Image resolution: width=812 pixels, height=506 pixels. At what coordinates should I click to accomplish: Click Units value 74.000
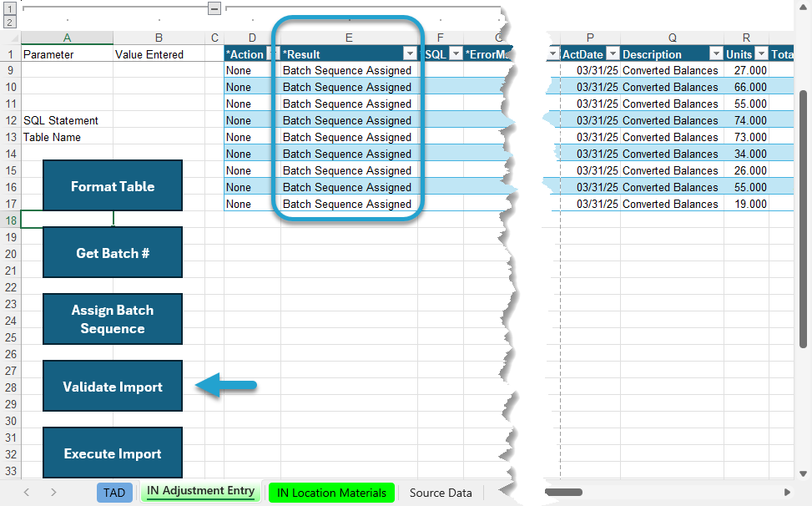click(x=746, y=120)
